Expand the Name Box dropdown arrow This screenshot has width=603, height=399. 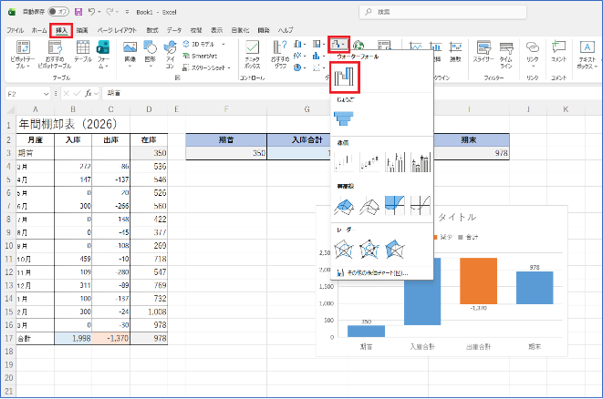[x=46, y=94]
